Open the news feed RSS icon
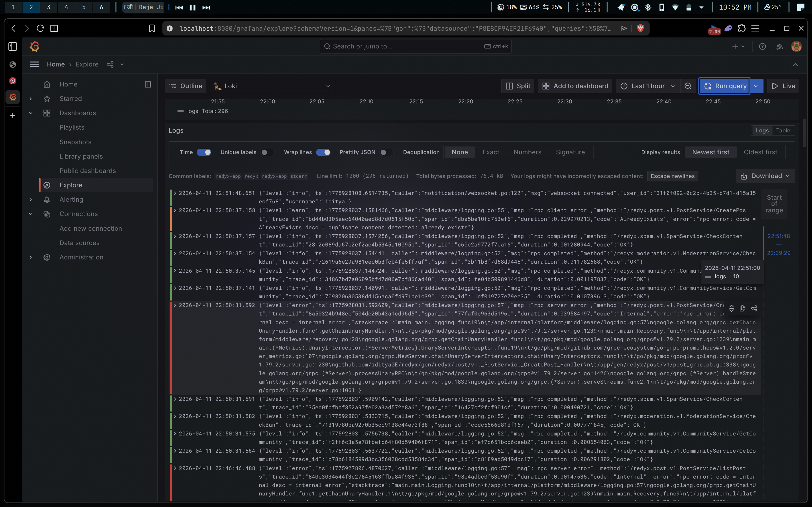The image size is (812, 507). pos(780,46)
